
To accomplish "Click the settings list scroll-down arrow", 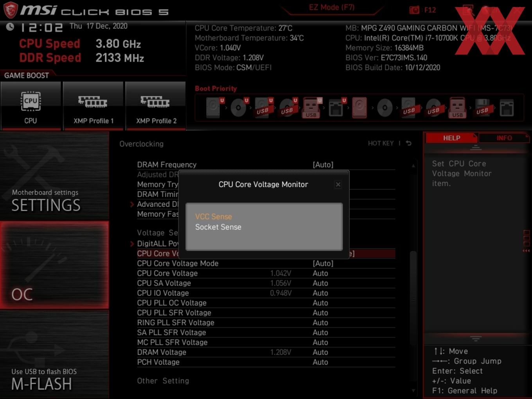I will pyautogui.click(x=413, y=390).
